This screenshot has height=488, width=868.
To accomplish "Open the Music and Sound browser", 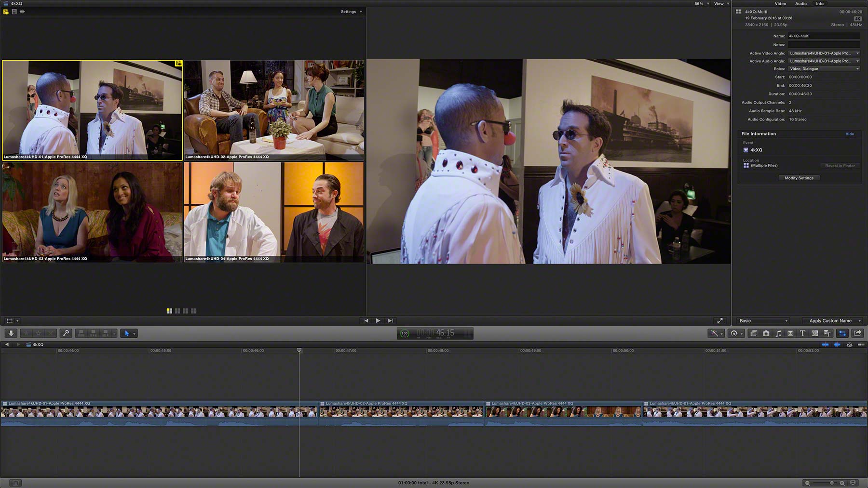I will click(778, 333).
